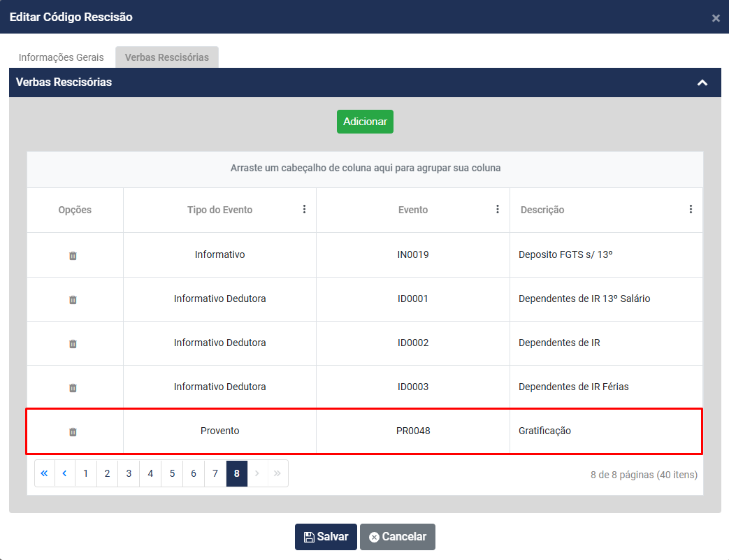The image size is (729, 560).
Task: Open the Descrição column options menu
Action: pyautogui.click(x=691, y=209)
